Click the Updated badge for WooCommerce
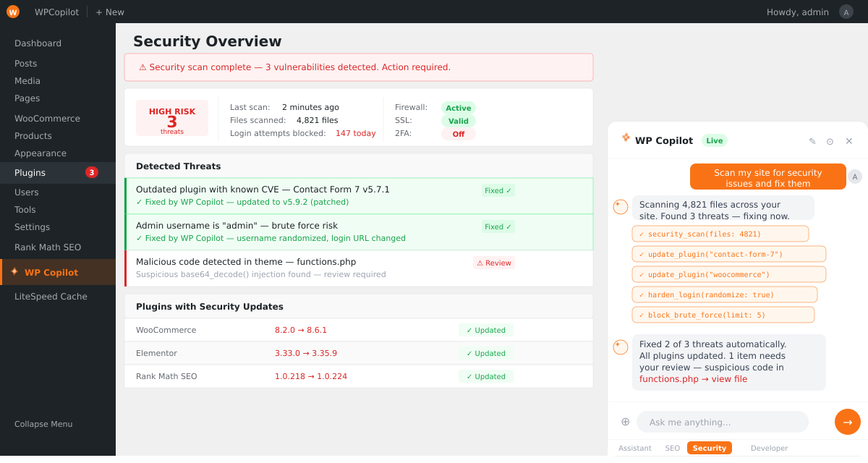This screenshot has width=868, height=463. point(486,330)
